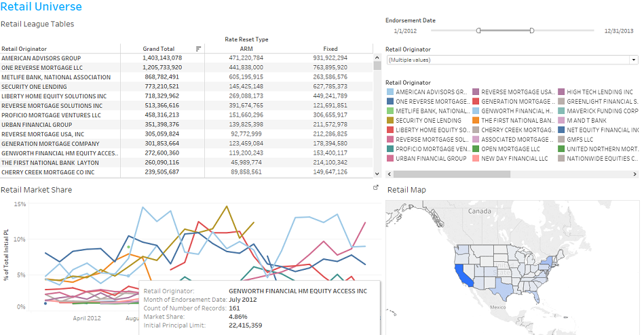Click the legend scrollbar left arrow

[x=390, y=174]
